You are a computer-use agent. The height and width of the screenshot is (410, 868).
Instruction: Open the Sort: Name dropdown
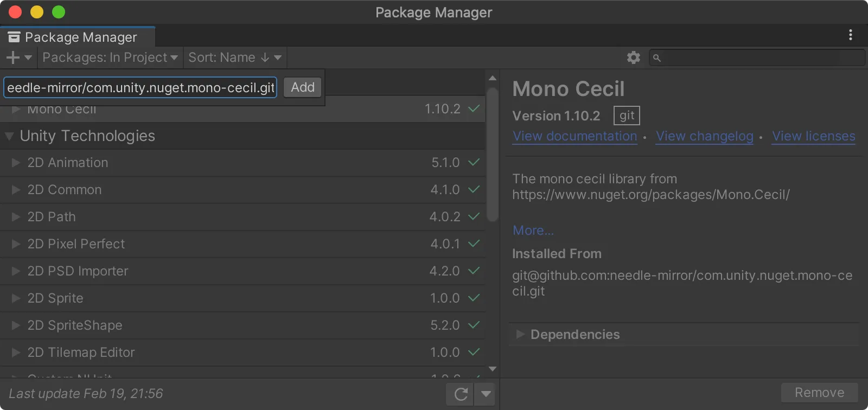click(x=234, y=57)
